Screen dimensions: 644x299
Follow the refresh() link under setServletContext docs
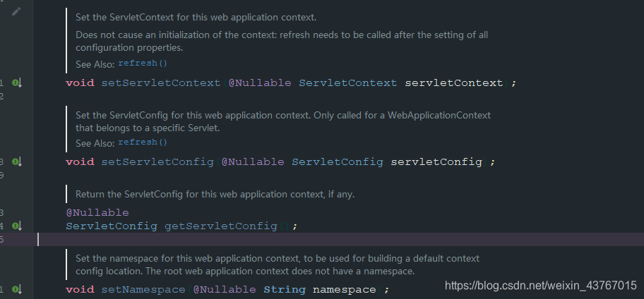[x=143, y=63]
